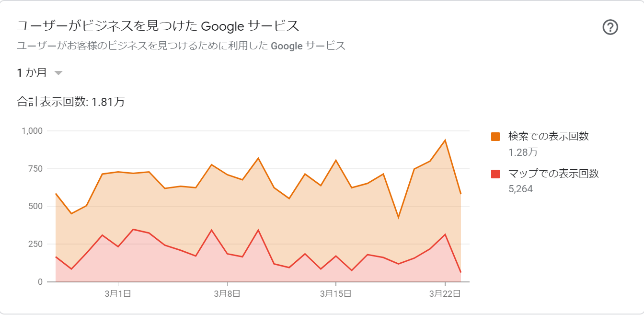Select the 3月8日 x-axis date label

pos(227,293)
